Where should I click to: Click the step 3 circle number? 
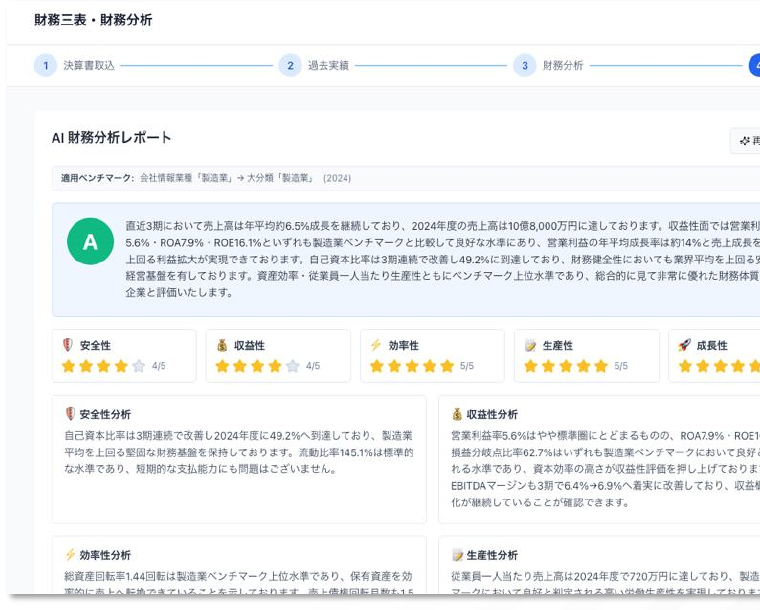(524, 65)
